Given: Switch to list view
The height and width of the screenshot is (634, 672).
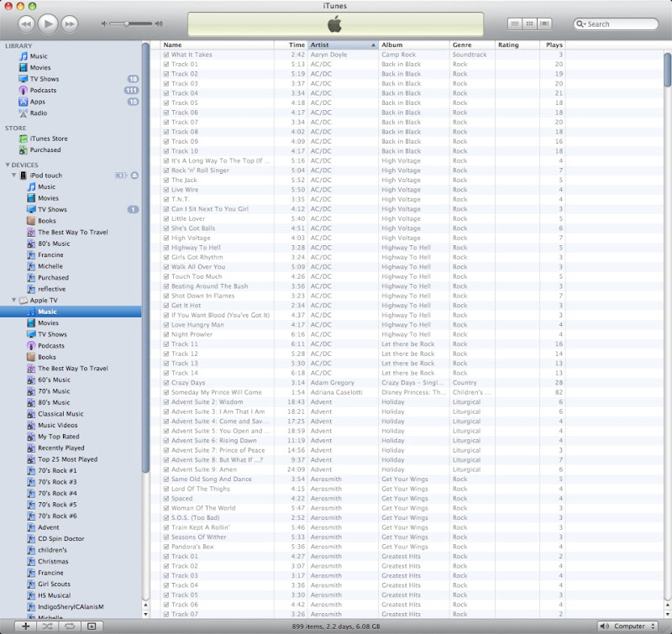Looking at the screenshot, I should 515,24.
